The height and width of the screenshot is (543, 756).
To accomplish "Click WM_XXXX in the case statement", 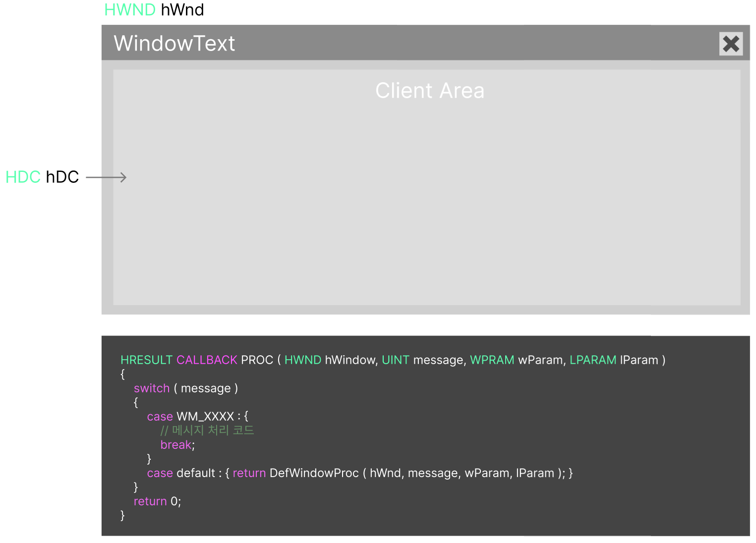I will click(x=205, y=416).
